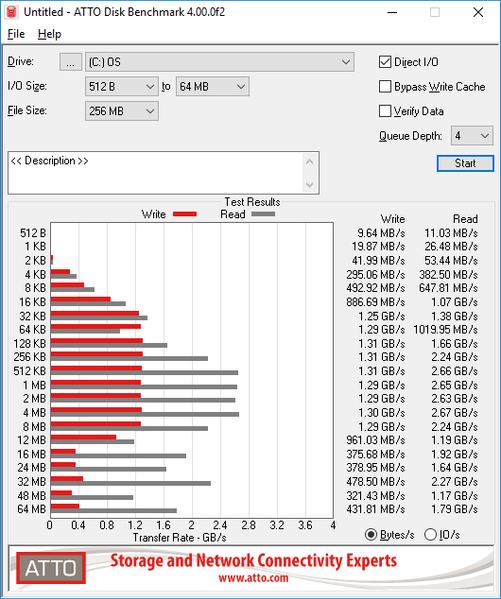Image resolution: width=501 pixels, height=599 pixels.
Task: Click the 48 MB write value 321.43 MB/s
Action: click(375, 496)
